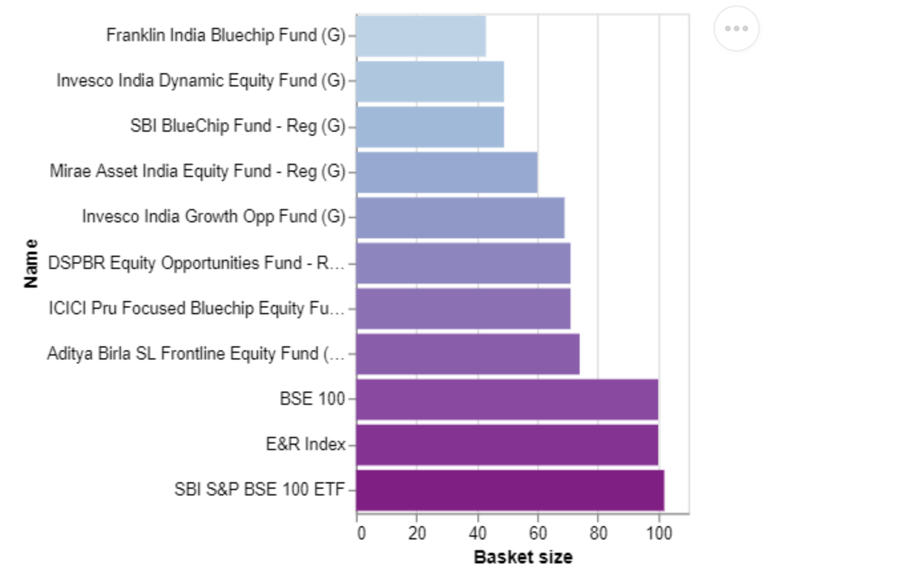Click the SBI S&P BSE 100 ETF bar
924x578 pixels.
(510, 490)
